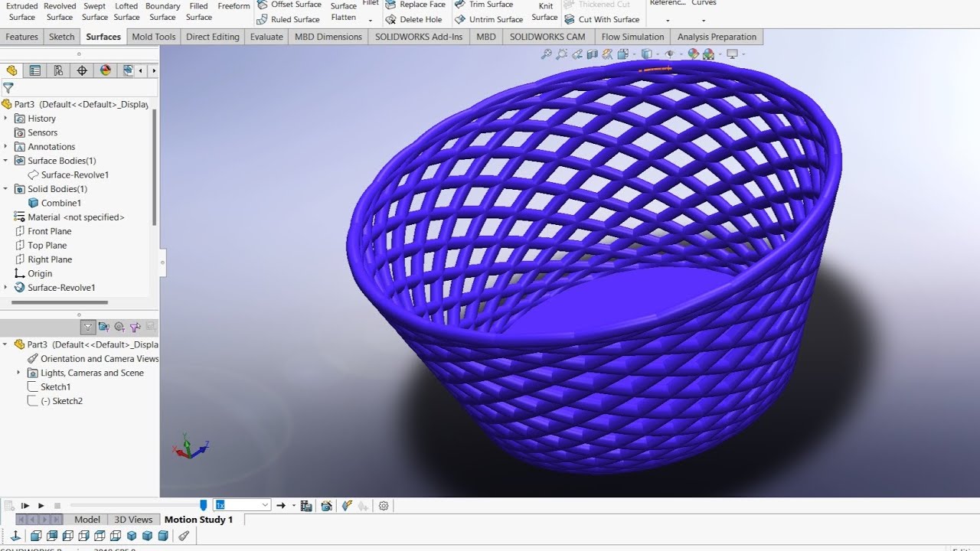Switch to the Evaluate tab

266,37
